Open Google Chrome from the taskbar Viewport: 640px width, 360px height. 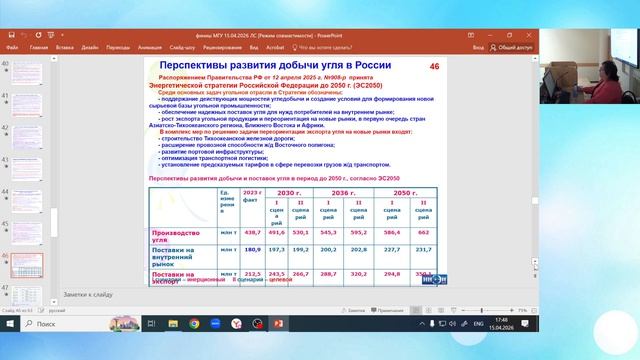pyautogui.click(x=194, y=324)
